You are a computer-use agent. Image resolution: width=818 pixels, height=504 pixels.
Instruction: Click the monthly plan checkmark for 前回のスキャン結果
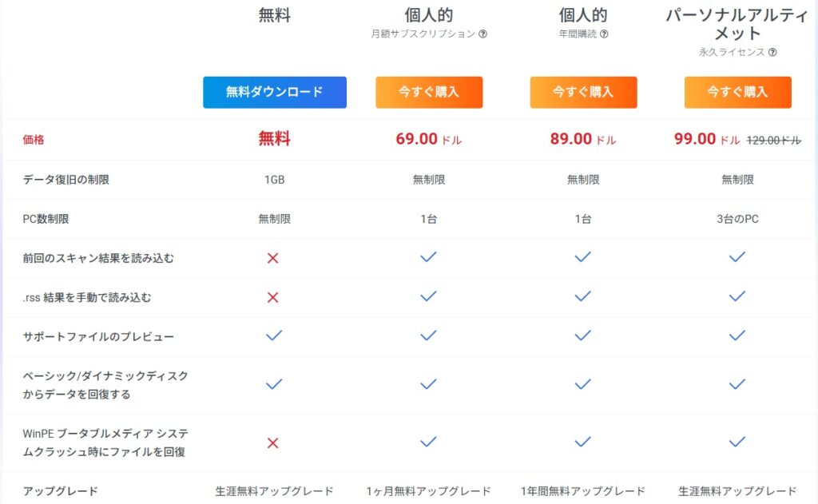pyautogui.click(x=428, y=256)
